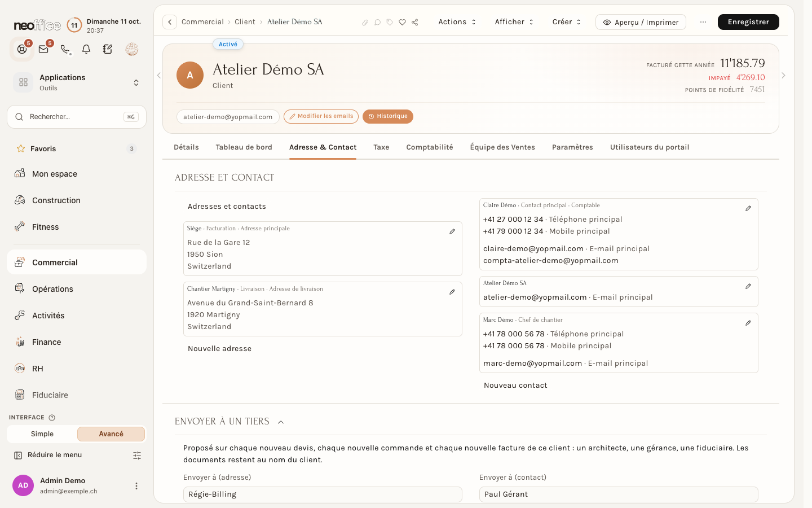Open the mail inbox icon
This screenshot has width=812, height=508.
tap(43, 49)
